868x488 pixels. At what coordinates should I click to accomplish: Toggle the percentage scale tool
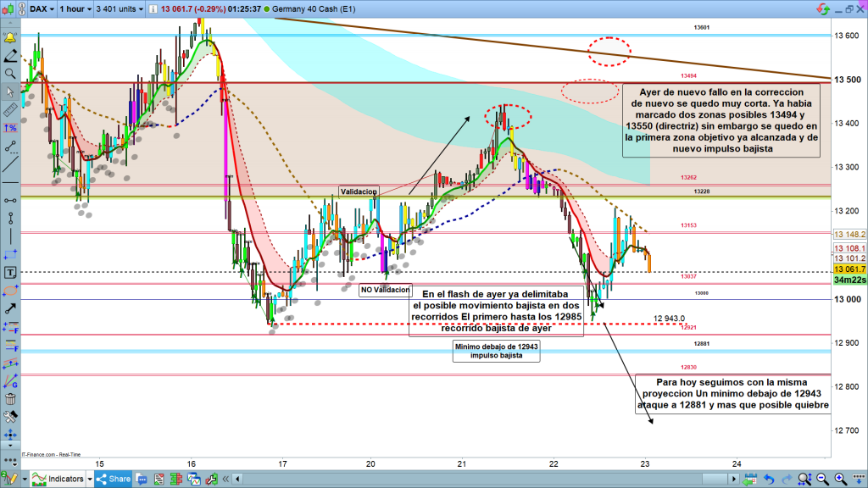(x=11, y=128)
